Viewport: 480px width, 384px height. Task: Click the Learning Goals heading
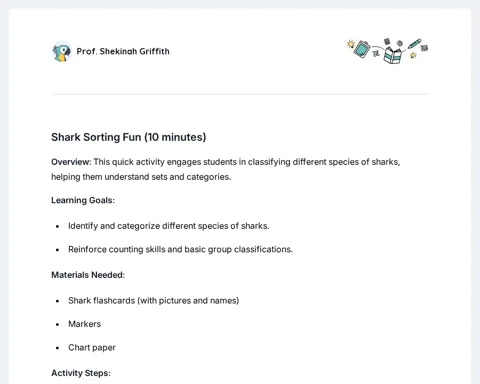[x=83, y=200]
